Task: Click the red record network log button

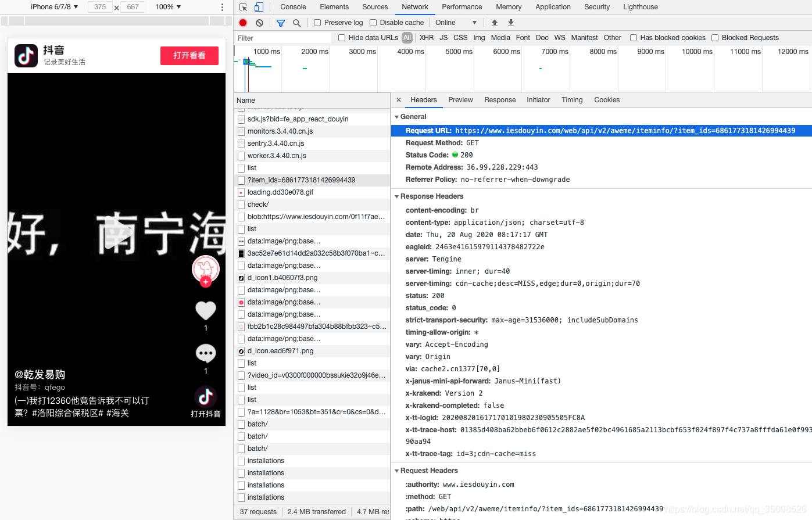Action: pos(243,23)
